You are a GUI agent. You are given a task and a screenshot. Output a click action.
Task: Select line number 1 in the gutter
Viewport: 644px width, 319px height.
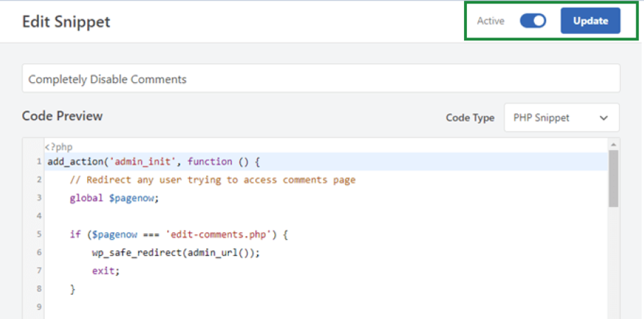(38, 162)
